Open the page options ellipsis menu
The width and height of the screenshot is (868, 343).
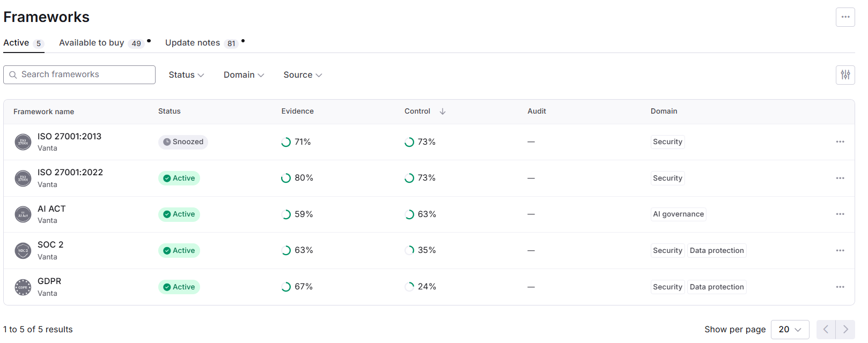pos(845,17)
